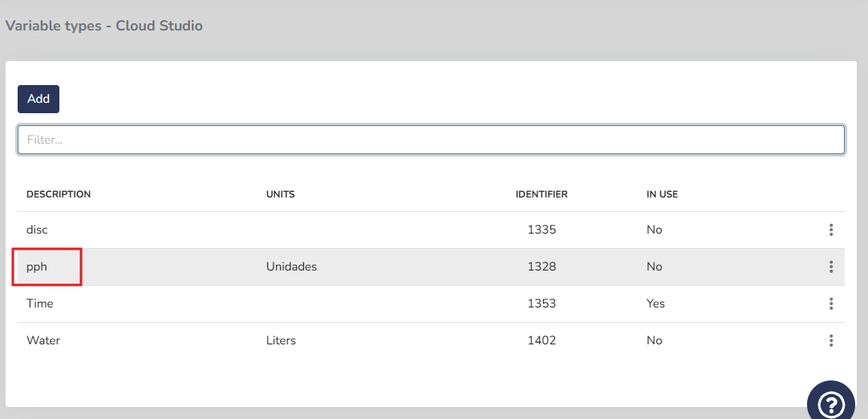Screen dimensions: 868x419
Task: Open the help question mark button
Action: coord(831,403)
